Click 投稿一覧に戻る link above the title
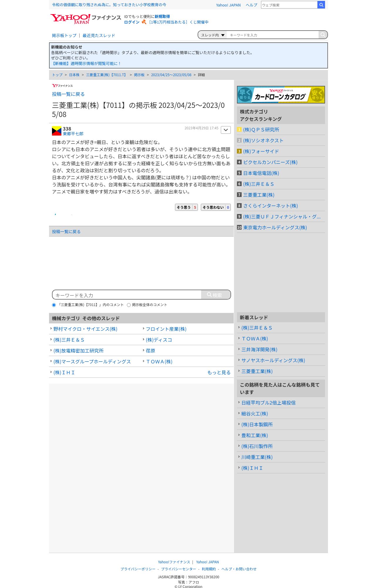 click(68, 94)
